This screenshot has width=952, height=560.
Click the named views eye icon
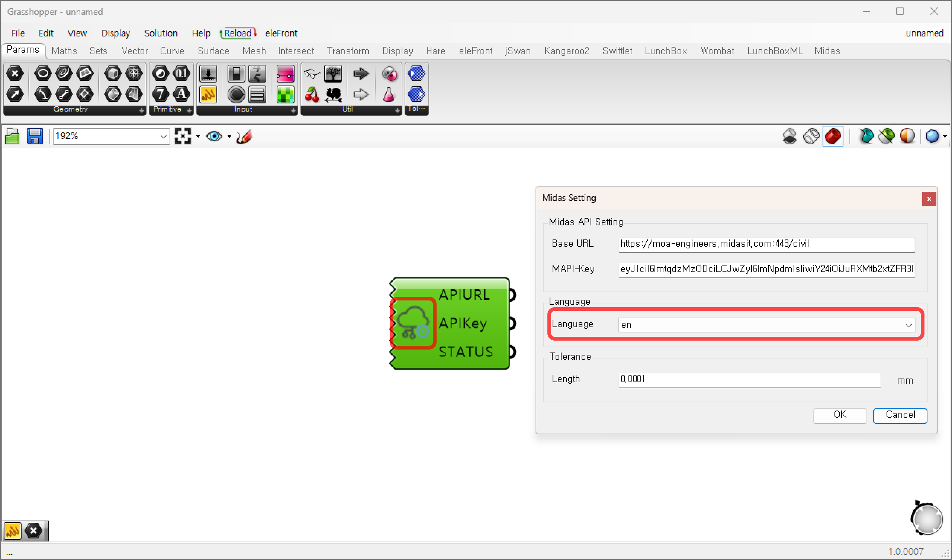[x=214, y=136]
